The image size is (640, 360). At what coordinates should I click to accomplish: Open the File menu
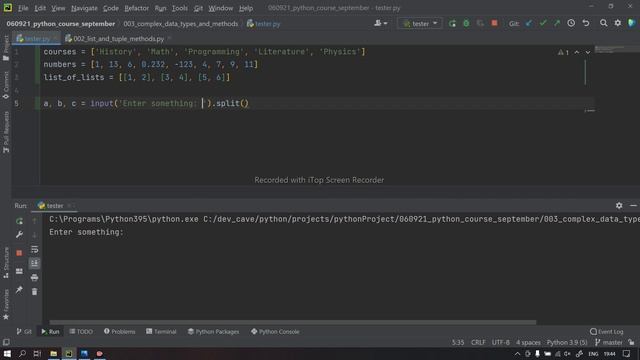point(23,8)
